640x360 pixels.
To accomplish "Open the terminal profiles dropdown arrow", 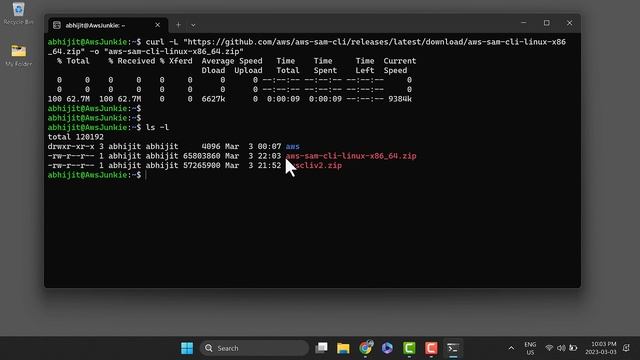I will coord(193,25).
